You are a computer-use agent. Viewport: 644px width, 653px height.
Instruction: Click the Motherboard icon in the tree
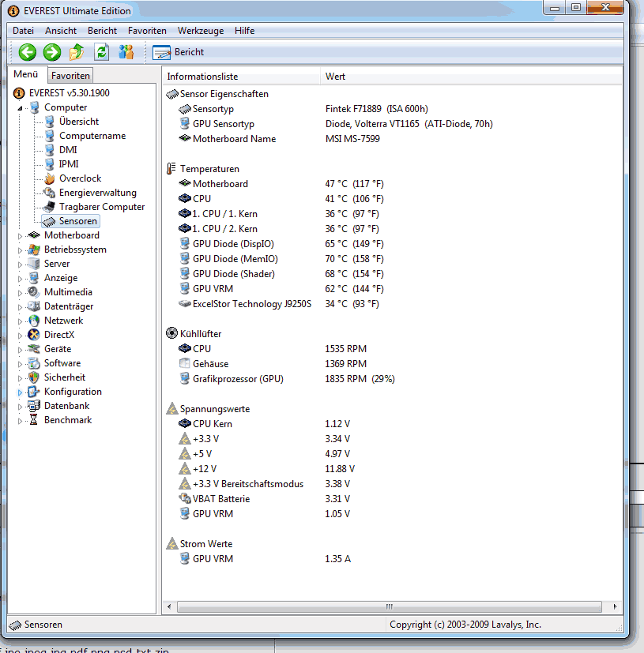(34, 235)
